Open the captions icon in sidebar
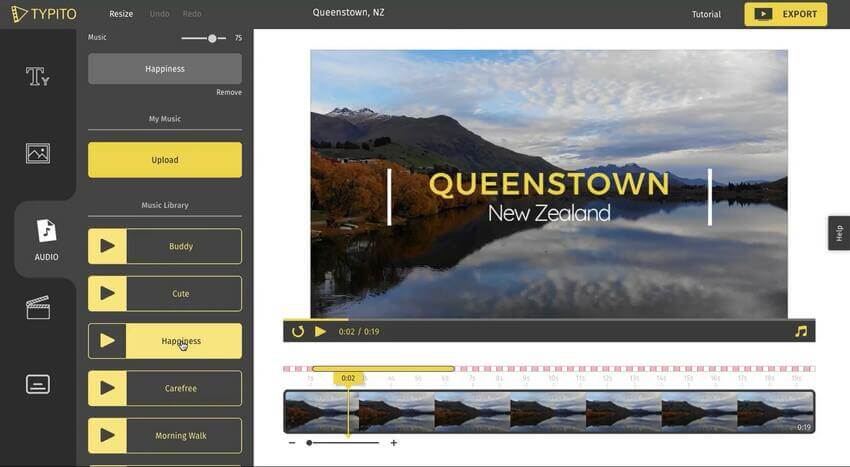 click(x=38, y=385)
